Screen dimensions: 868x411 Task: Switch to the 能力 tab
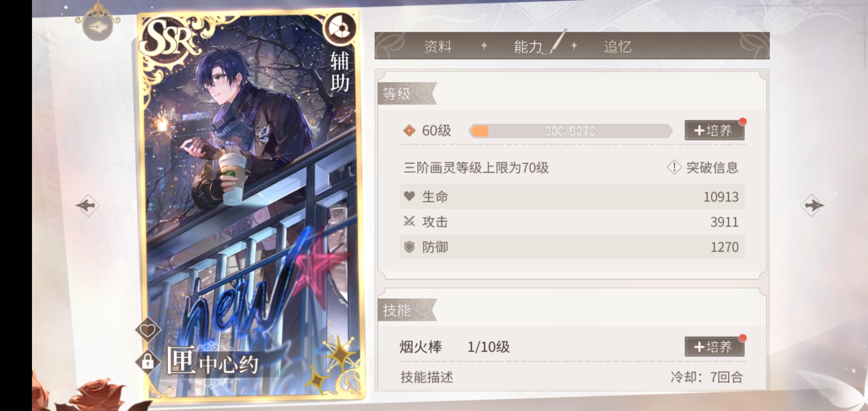[x=528, y=46]
